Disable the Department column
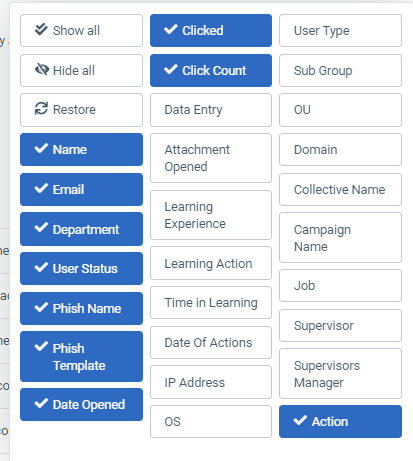413x461 pixels. click(81, 229)
